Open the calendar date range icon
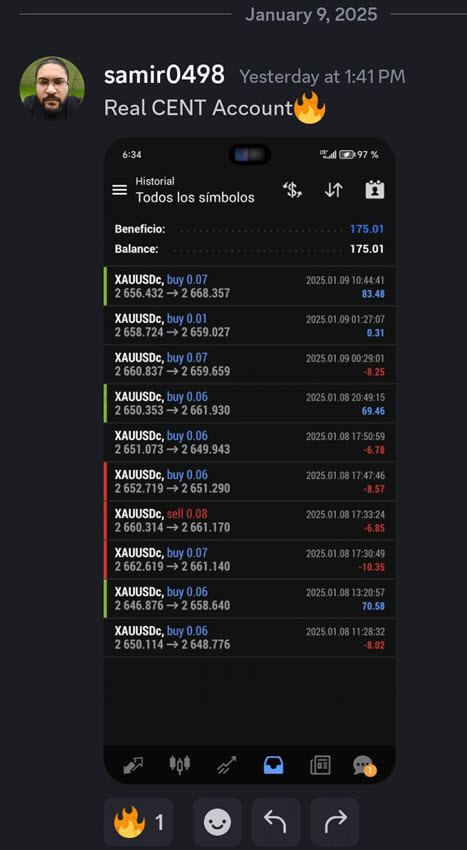The width and height of the screenshot is (467, 850). click(x=374, y=190)
